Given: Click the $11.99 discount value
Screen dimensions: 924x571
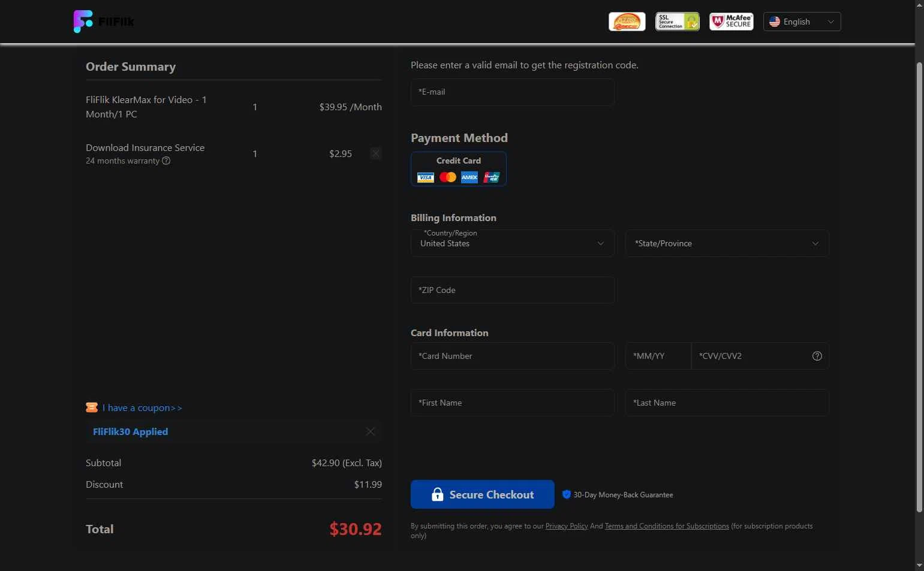Looking at the screenshot, I should (x=368, y=484).
